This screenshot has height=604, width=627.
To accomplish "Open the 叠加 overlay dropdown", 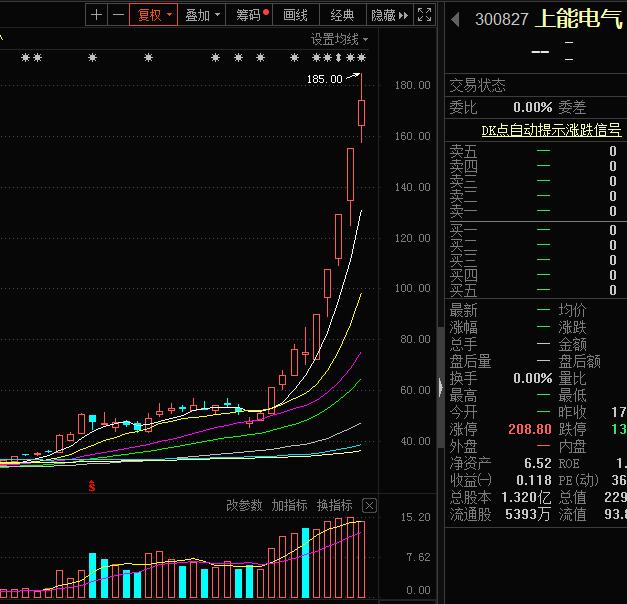I will click(x=202, y=15).
